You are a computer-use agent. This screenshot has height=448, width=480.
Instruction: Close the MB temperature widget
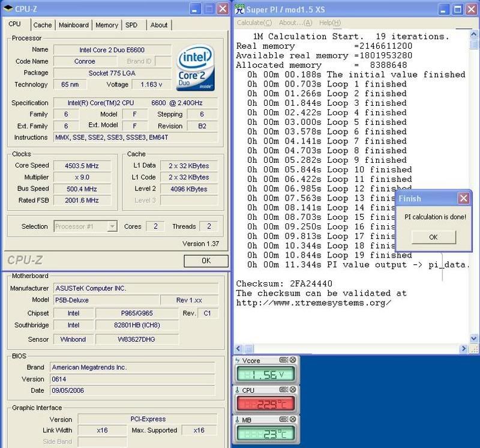tap(293, 420)
